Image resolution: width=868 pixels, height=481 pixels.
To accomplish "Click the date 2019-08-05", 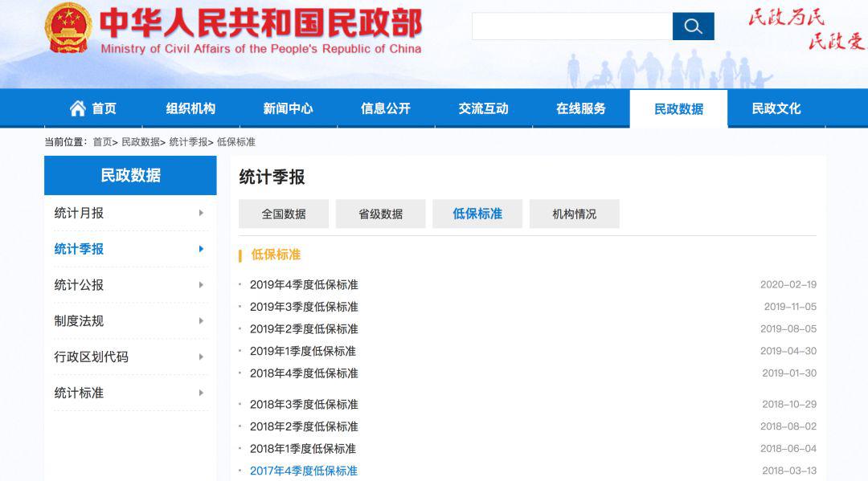I will click(788, 329).
